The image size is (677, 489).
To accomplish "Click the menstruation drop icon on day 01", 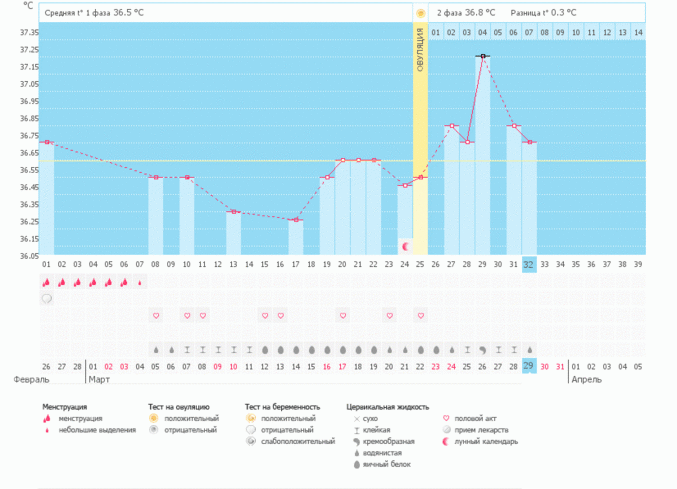I will (46, 282).
